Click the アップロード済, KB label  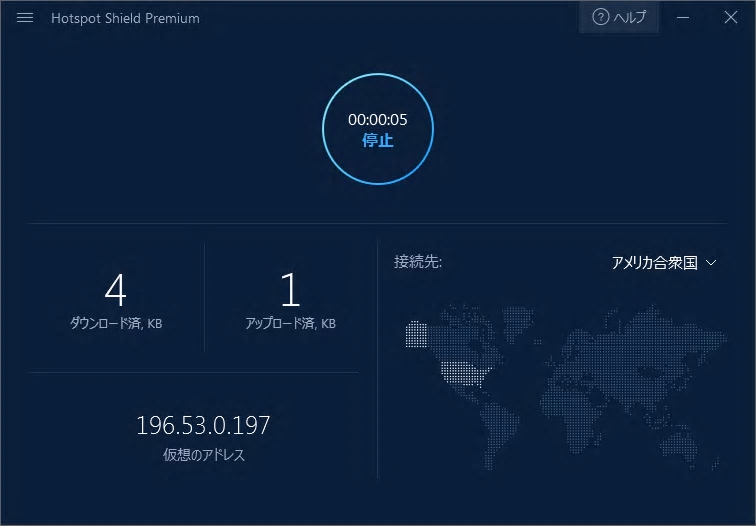pyautogui.click(x=290, y=324)
